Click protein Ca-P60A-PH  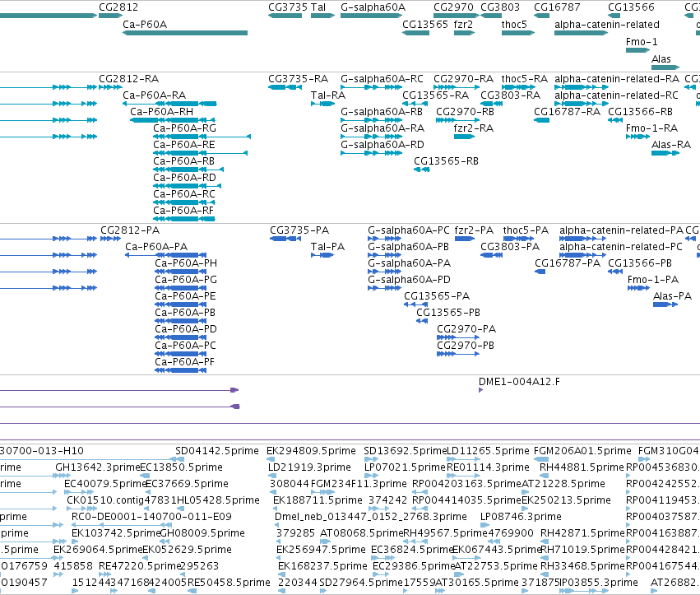point(186,263)
